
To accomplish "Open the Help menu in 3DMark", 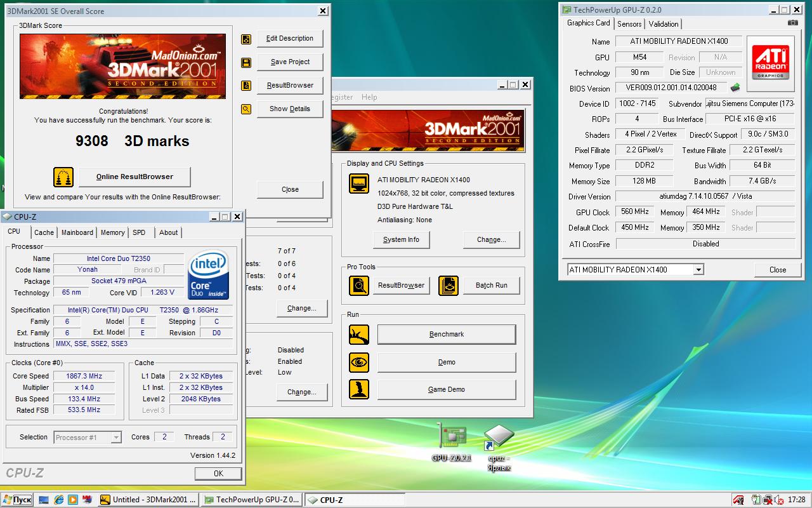I will tap(369, 97).
